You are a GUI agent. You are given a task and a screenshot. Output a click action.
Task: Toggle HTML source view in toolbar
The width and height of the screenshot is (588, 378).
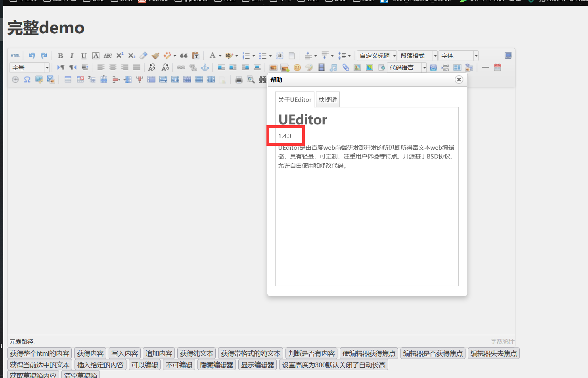[15, 55]
